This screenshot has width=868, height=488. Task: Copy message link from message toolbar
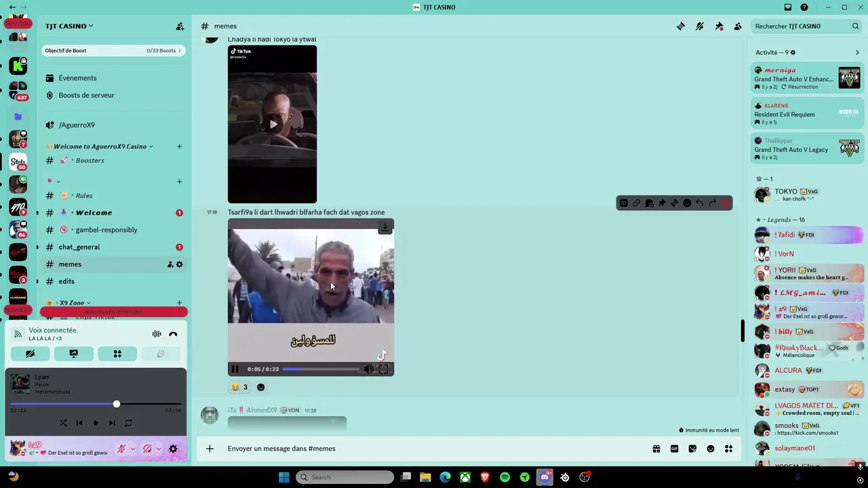tap(636, 203)
